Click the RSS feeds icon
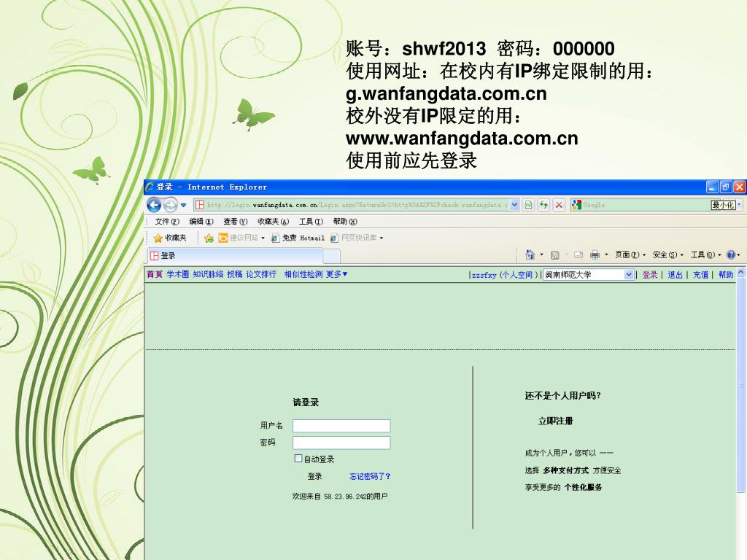The height and width of the screenshot is (560, 747). pyautogui.click(x=554, y=255)
